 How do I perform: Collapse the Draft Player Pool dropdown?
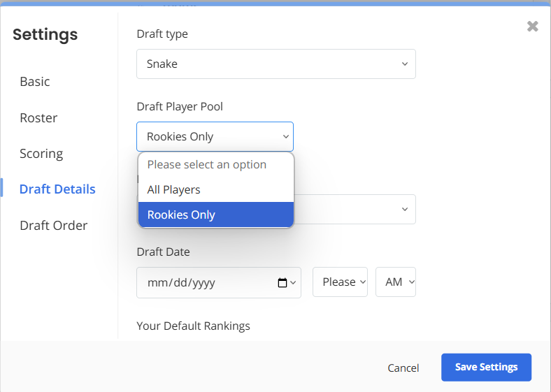coord(215,137)
